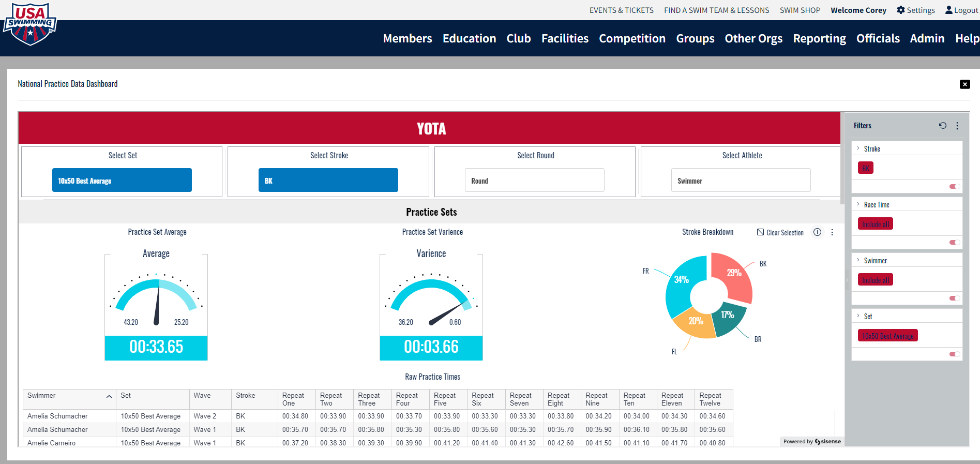Expand the Set filter chevron
This screenshot has height=464, width=980.
[x=858, y=316]
